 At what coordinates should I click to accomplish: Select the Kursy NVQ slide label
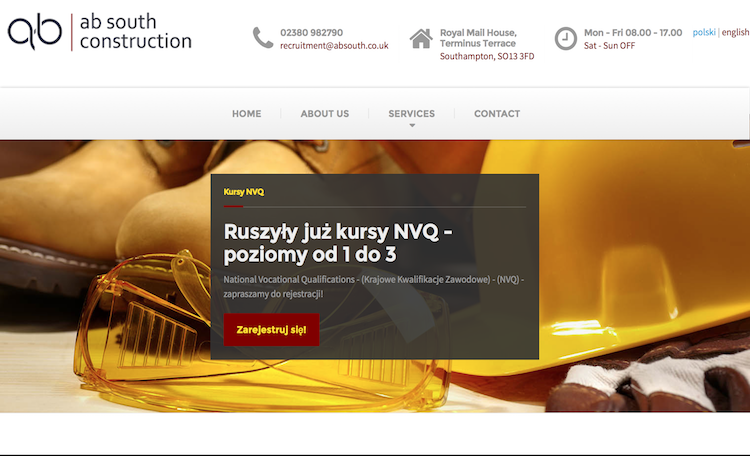pyautogui.click(x=243, y=192)
